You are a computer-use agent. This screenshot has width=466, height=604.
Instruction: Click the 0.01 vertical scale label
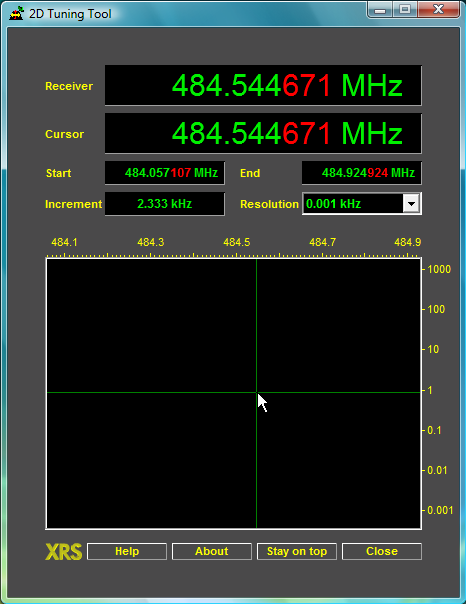(437, 470)
